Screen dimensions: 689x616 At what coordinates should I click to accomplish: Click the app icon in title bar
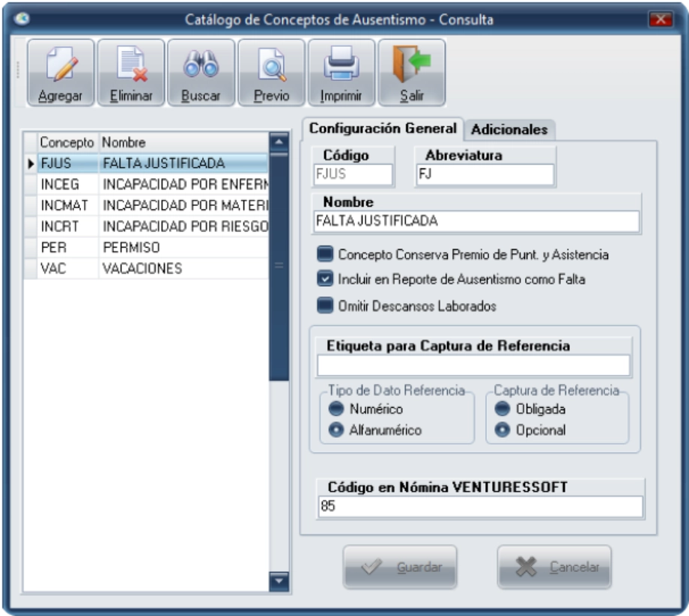coord(21,20)
